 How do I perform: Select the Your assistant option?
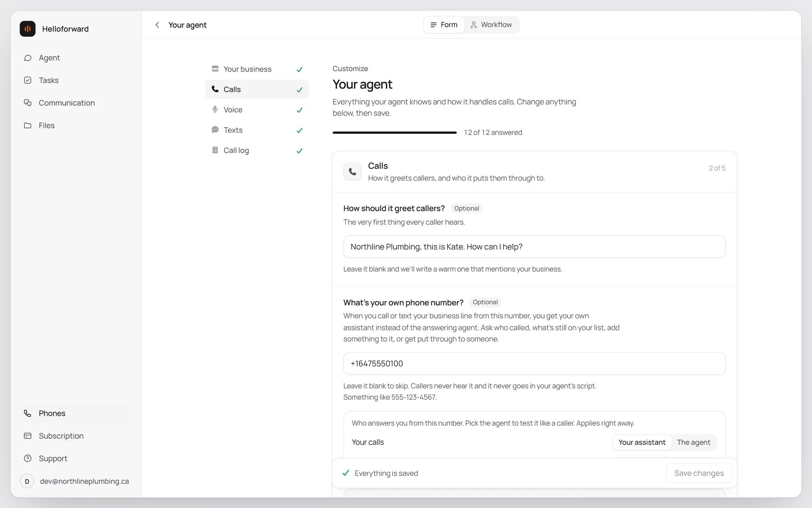642,442
